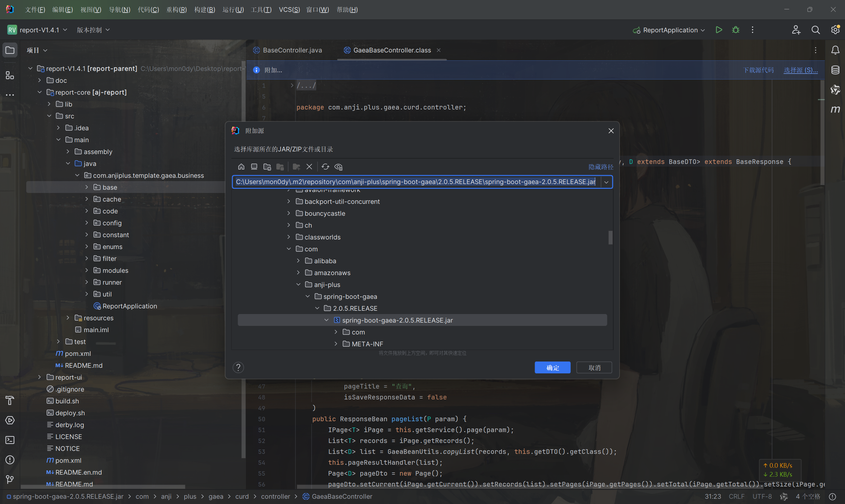
Task: Click the dialog file tree scrollbar
Action: coord(610,237)
